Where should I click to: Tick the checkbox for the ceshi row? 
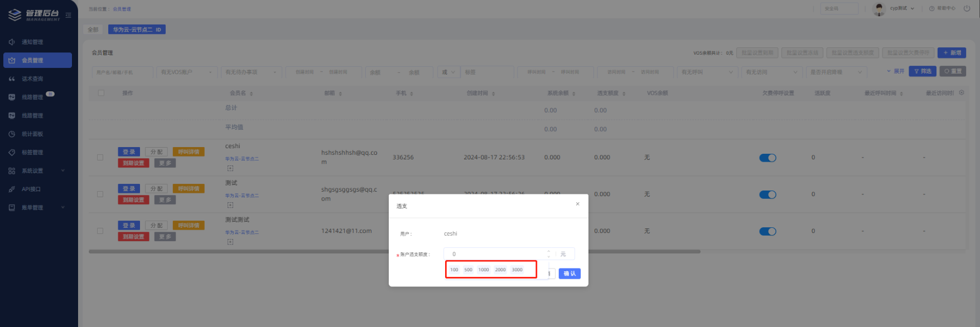tap(100, 158)
